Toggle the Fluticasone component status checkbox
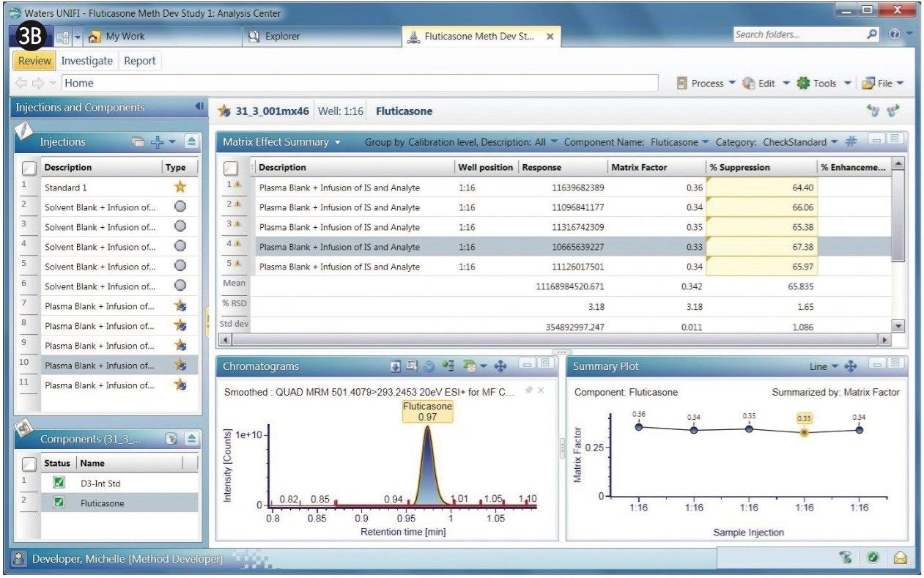 point(59,503)
